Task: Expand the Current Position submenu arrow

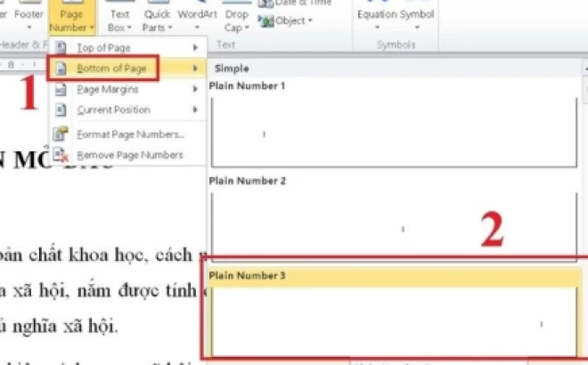Action: click(195, 109)
